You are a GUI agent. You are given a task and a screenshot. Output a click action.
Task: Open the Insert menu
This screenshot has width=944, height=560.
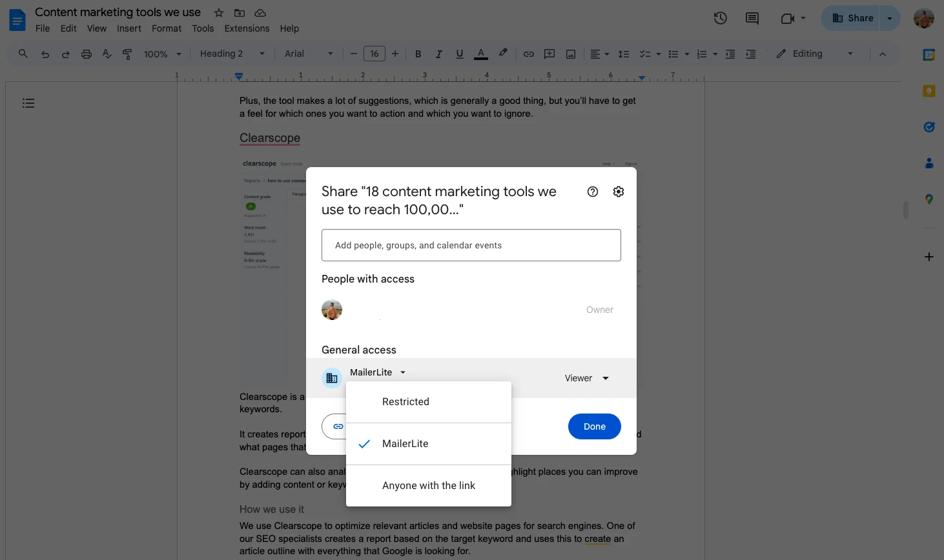[128, 28]
